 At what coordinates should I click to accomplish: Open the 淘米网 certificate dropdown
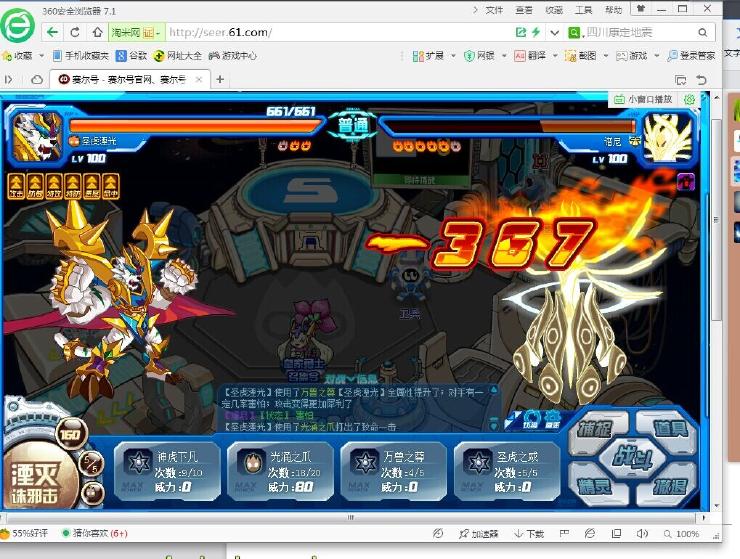137,33
